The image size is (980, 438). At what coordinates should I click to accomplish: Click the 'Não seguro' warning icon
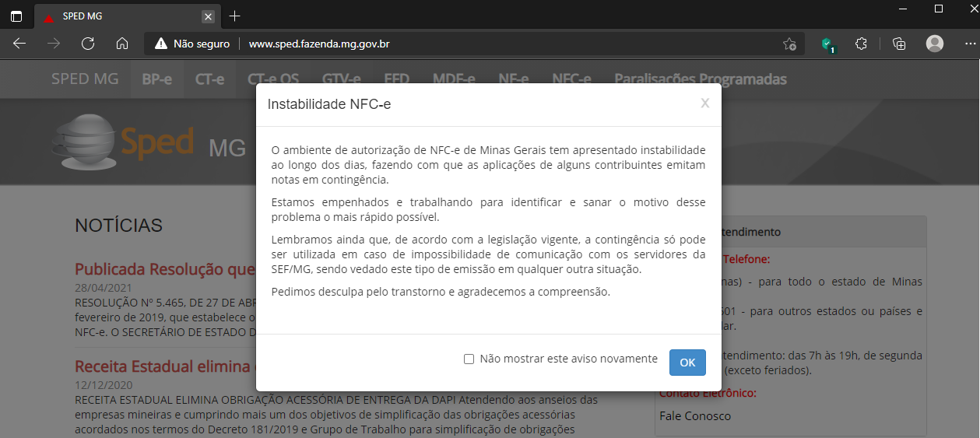(161, 44)
